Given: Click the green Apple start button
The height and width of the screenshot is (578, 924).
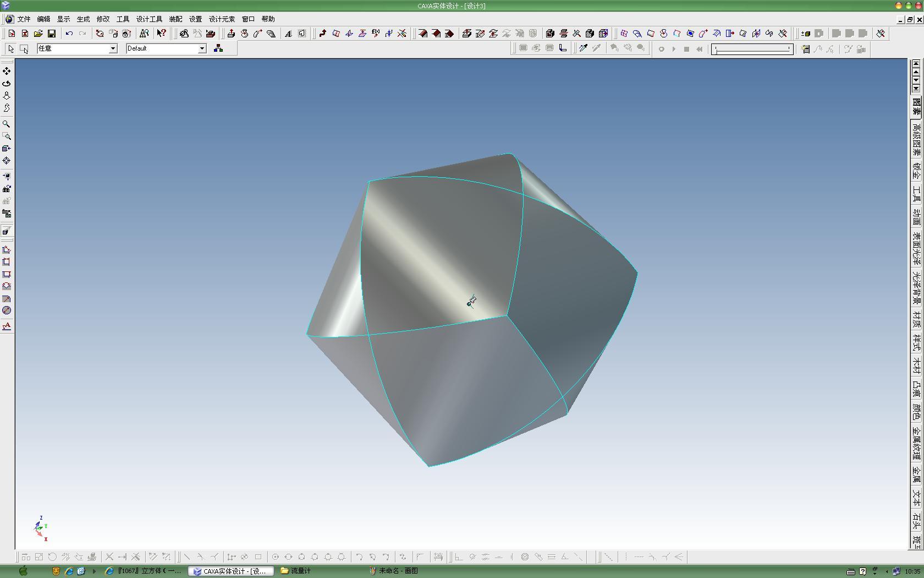Looking at the screenshot, I should 23,571.
